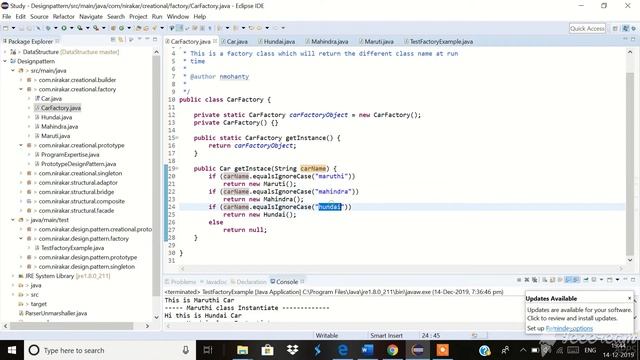Open Google Chrome from the taskbar
The width and height of the screenshot is (640, 360).
(392, 350)
